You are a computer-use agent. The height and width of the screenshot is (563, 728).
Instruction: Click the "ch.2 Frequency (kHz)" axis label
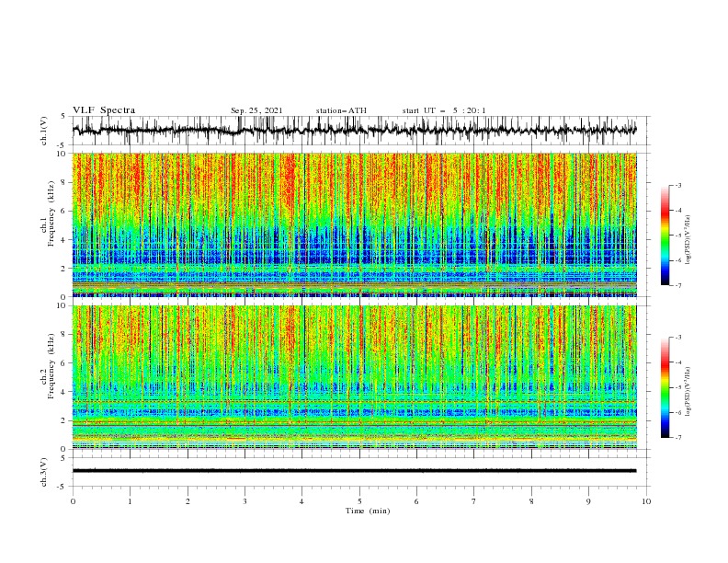coord(48,366)
